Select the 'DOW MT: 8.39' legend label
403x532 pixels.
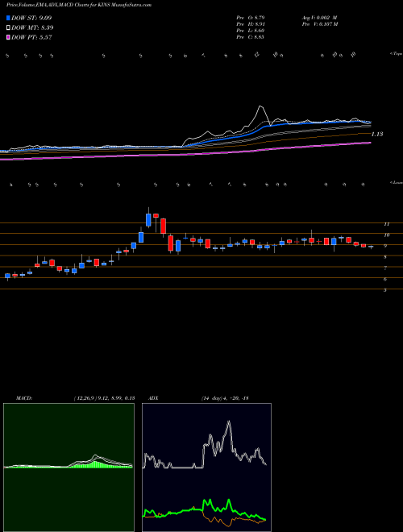pos(32,28)
